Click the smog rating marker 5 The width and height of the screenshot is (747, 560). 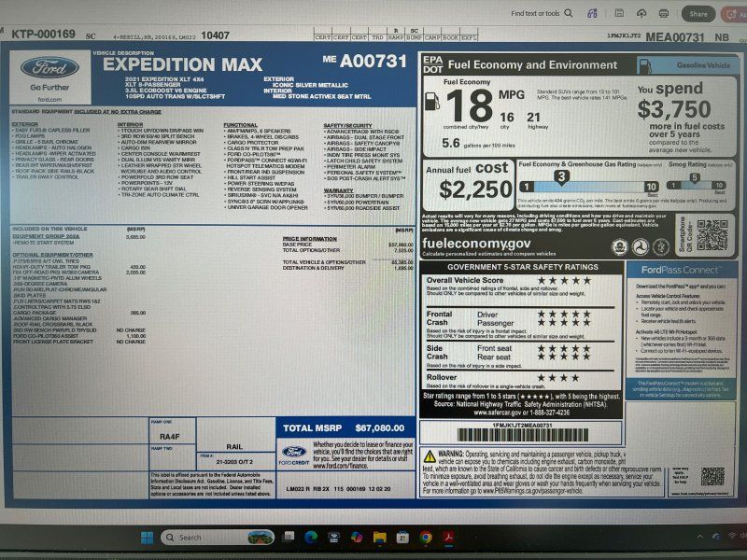tap(694, 178)
